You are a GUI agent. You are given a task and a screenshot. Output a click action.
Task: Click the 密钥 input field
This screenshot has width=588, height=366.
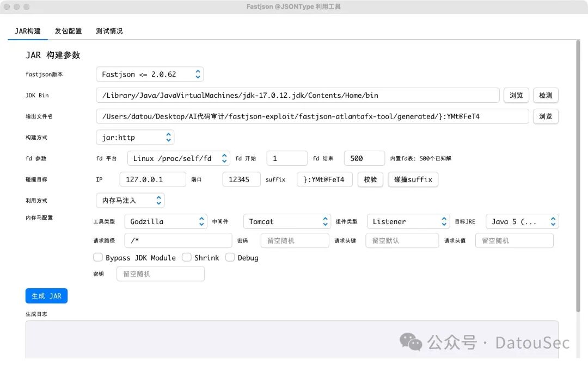(x=161, y=274)
